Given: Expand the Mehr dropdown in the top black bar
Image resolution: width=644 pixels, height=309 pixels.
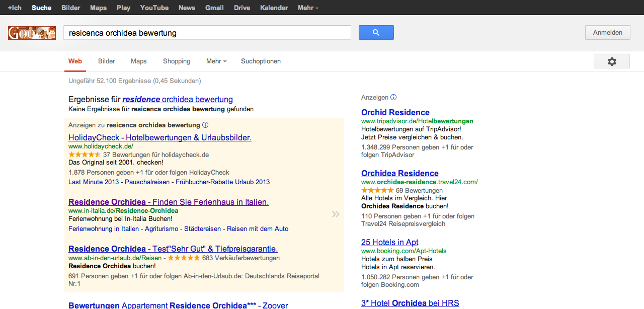Looking at the screenshot, I should (307, 8).
